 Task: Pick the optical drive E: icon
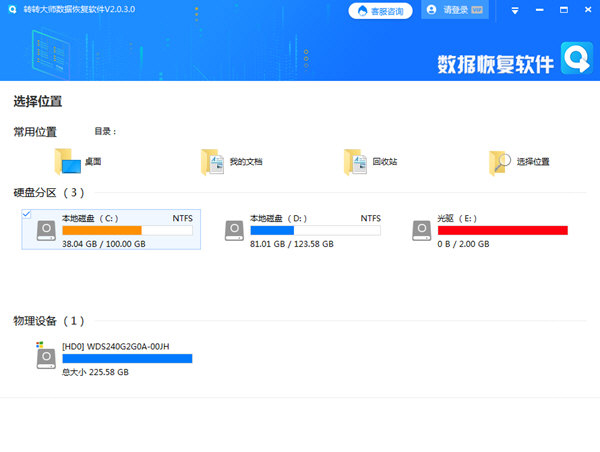423,230
